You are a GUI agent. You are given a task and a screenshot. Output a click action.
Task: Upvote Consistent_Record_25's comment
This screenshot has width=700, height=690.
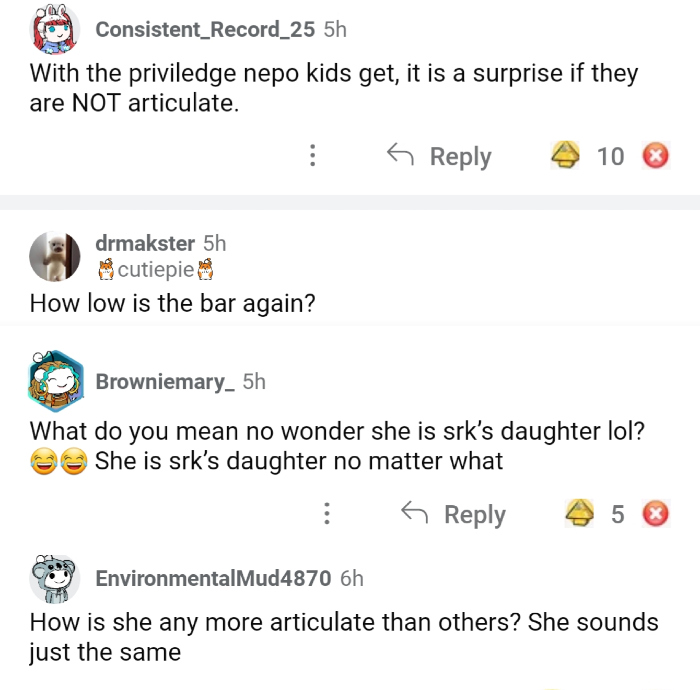[566, 156]
